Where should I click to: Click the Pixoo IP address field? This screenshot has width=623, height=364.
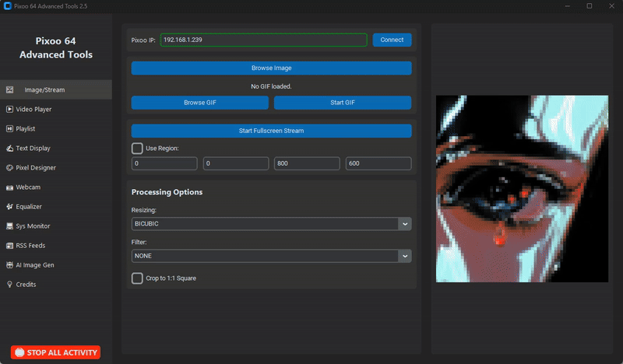[x=263, y=40]
